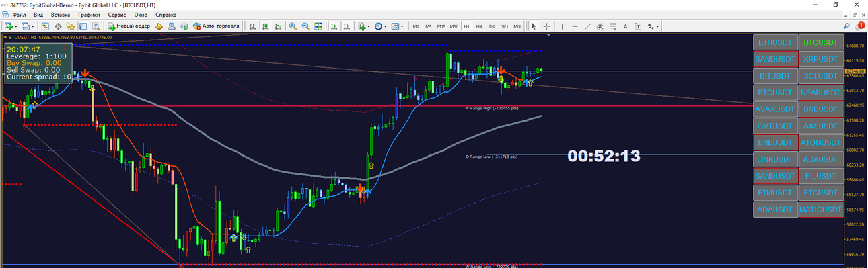Screen dimensions: 868x268
Task: Toggle the Terminal panel icon
Action: (x=83, y=26)
